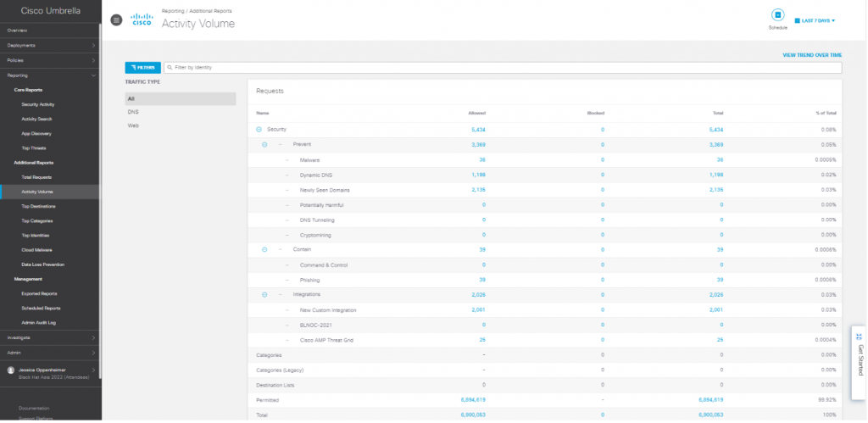Collapse the Integrations category row

pyautogui.click(x=264, y=294)
